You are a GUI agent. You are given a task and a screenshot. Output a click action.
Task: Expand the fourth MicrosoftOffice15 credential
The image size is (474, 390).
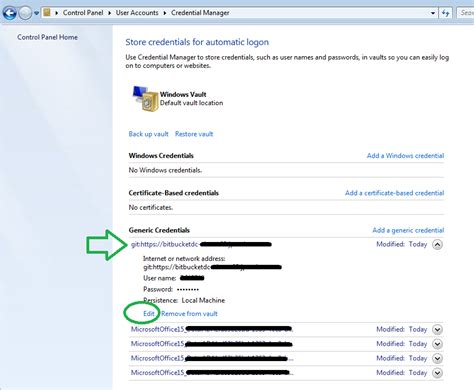click(437, 373)
